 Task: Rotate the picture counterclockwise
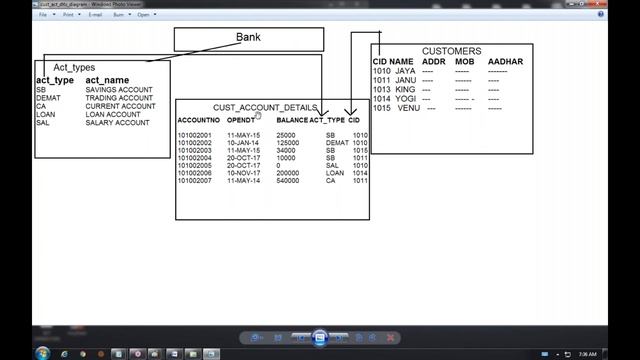point(359,338)
